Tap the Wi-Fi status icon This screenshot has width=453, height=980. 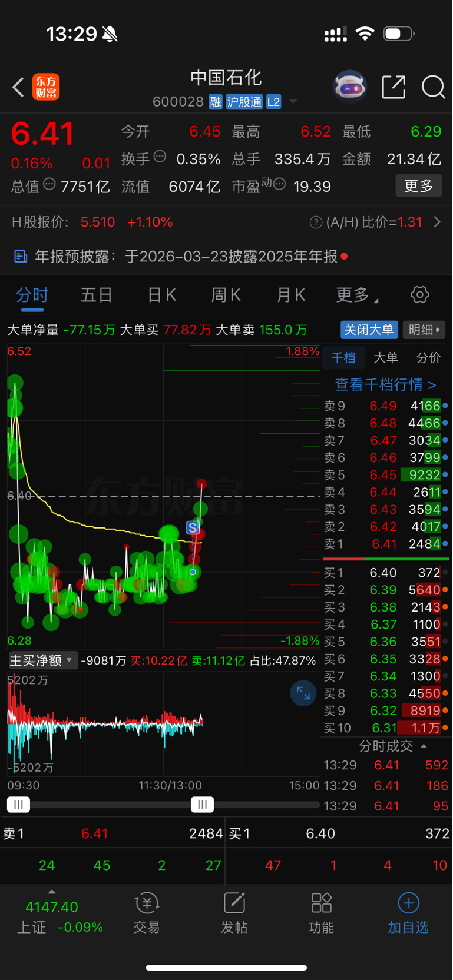pos(365,34)
